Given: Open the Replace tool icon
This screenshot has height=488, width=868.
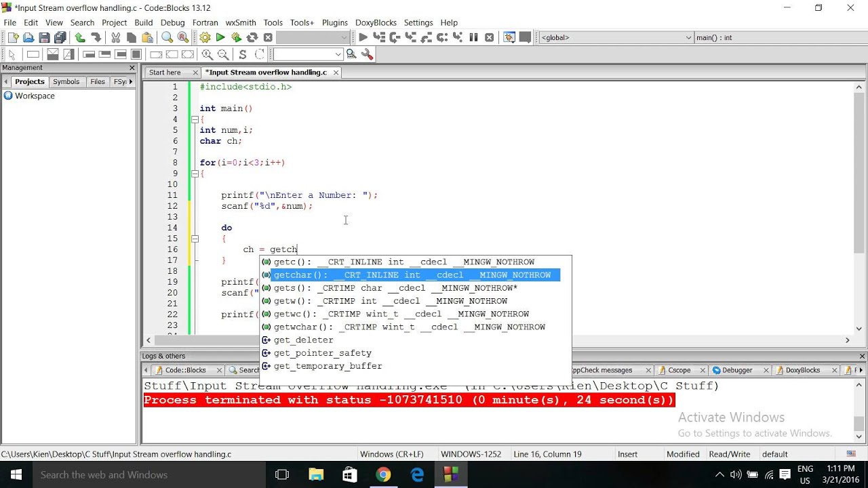Looking at the screenshot, I should tap(183, 38).
